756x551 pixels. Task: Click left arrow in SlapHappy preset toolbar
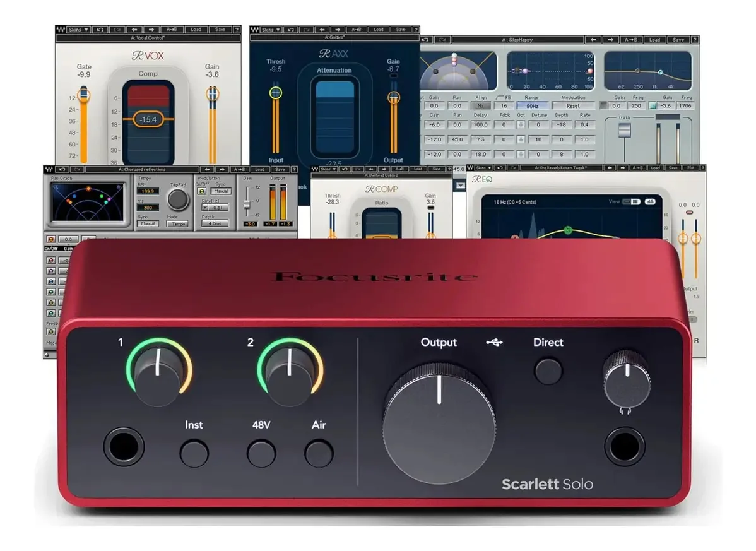pos(593,40)
